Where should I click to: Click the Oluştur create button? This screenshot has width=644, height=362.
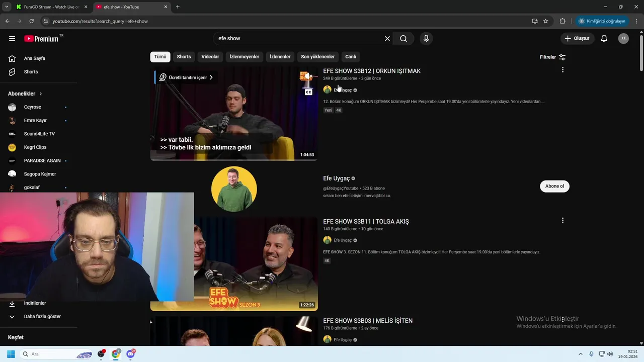point(578,39)
